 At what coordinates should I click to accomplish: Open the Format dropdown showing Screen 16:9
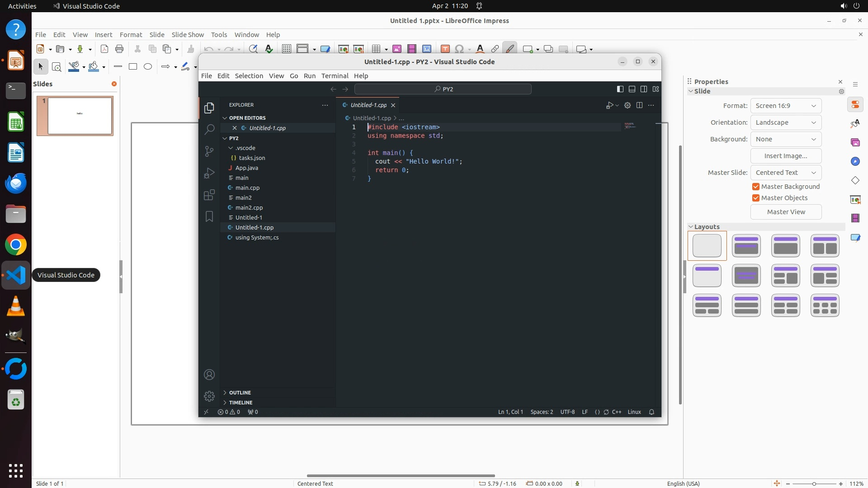pyautogui.click(x=786, y=106)
